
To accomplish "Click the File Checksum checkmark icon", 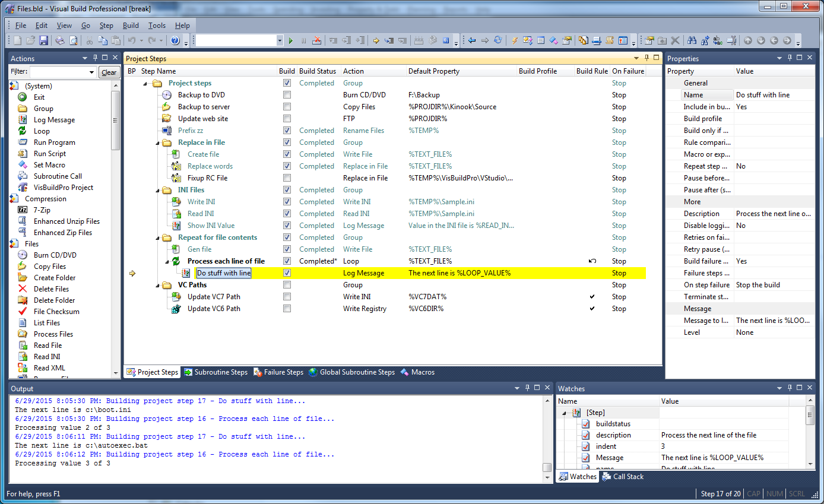I will (x=23, y=311).
